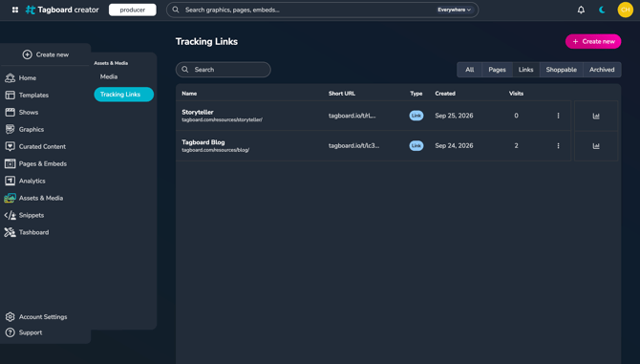
Task: Open notifications bell
Action: 581,10
